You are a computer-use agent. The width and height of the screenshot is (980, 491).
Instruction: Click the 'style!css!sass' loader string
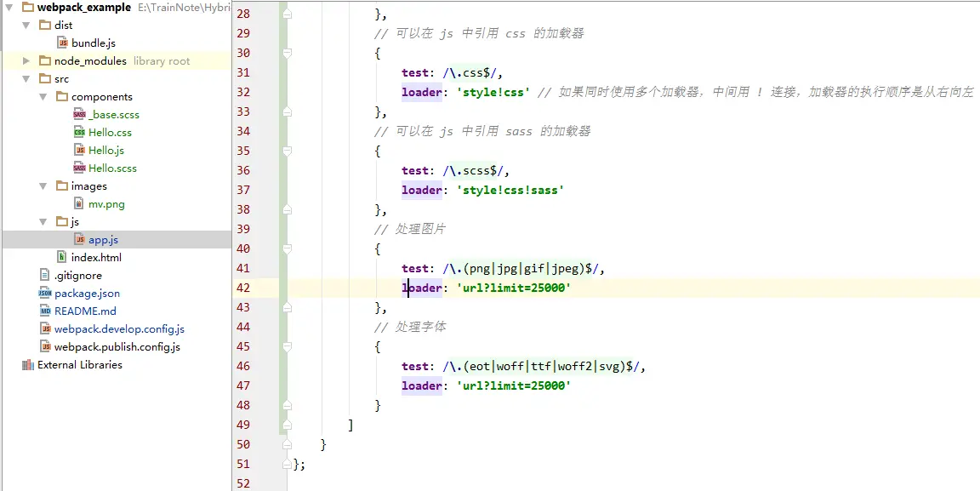pyautogui.click(x=510, y=190)
